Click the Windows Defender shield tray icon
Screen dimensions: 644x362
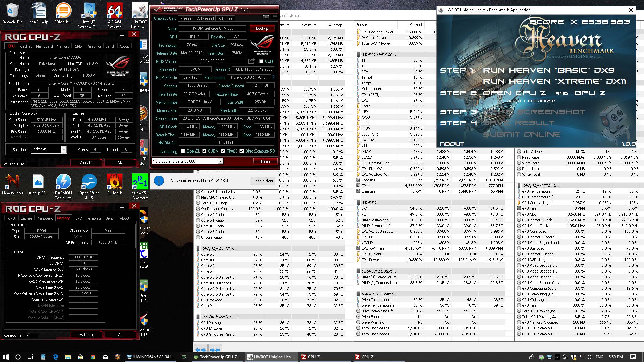[x=573, y=357]
